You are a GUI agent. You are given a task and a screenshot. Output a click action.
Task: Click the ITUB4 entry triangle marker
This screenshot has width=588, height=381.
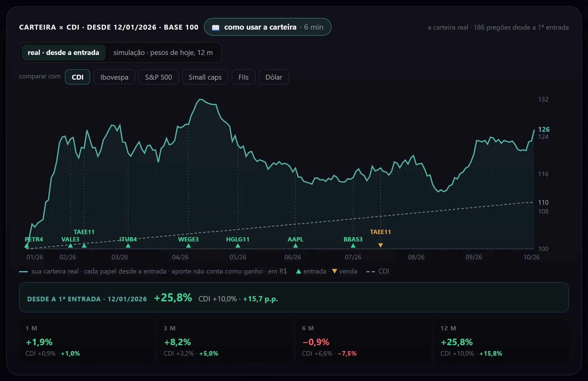pyautogui.click(x=128, y=246)
